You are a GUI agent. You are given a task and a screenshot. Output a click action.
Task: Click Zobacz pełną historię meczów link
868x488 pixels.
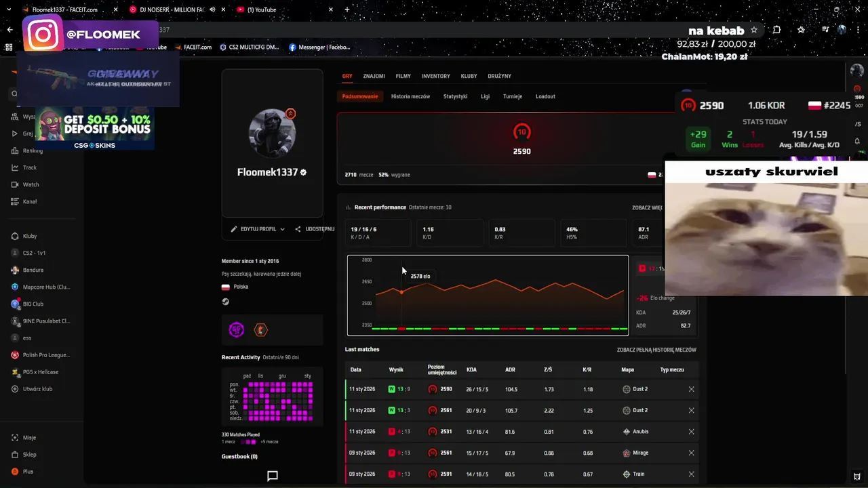[656, 350]
